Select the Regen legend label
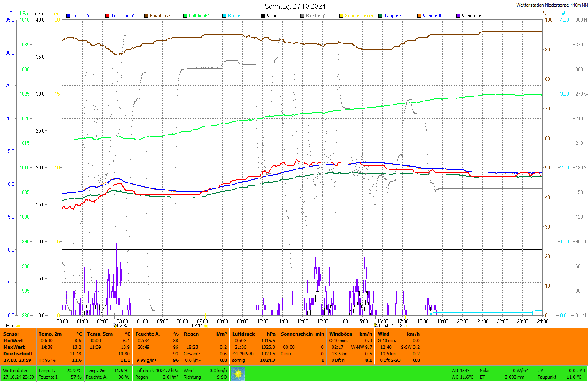The height and width of the screenshot is (382, 588). (x=235, y=16)
